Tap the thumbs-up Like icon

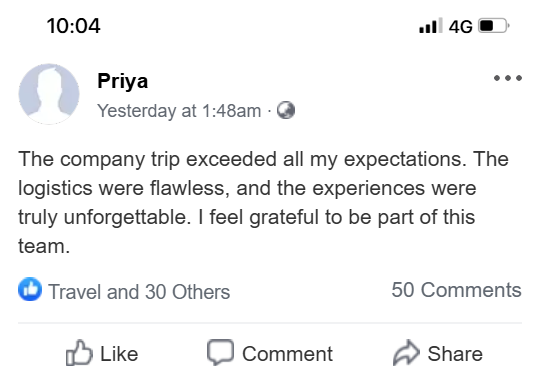tap(79, 353)
